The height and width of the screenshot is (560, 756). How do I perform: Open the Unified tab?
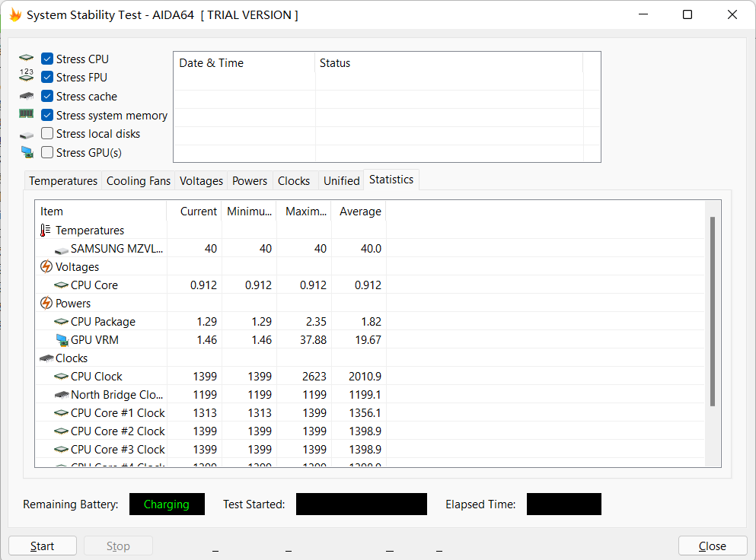341,181
